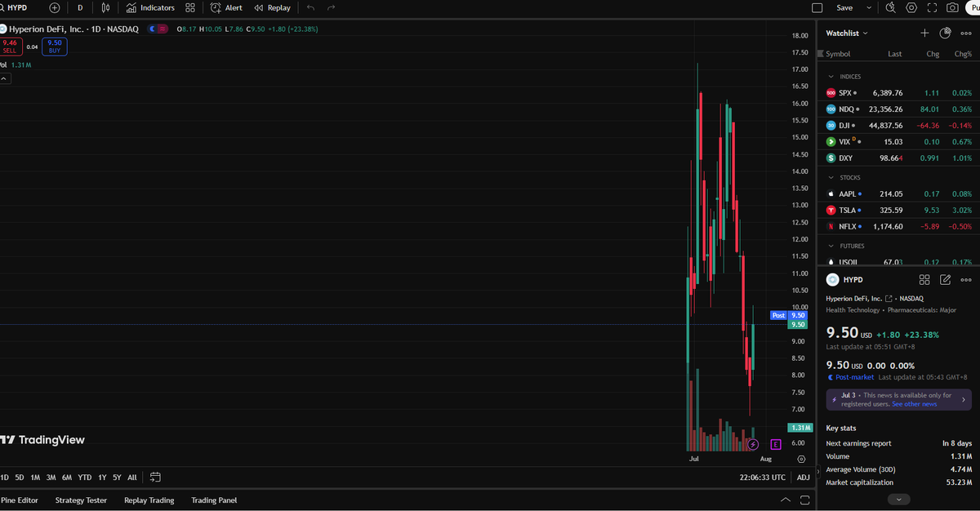Open HYPD details grid view icon
This screenshot has width=980, height=511.
point(924,279)
